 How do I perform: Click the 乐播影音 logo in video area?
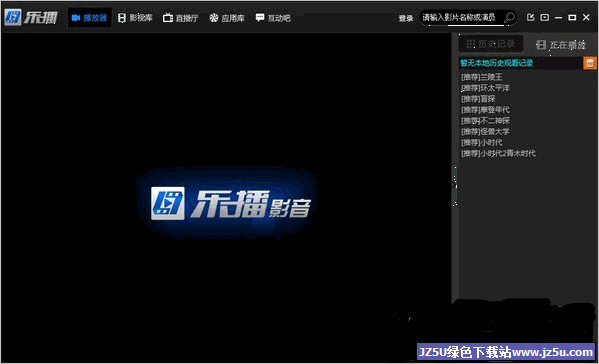[231, 204]
